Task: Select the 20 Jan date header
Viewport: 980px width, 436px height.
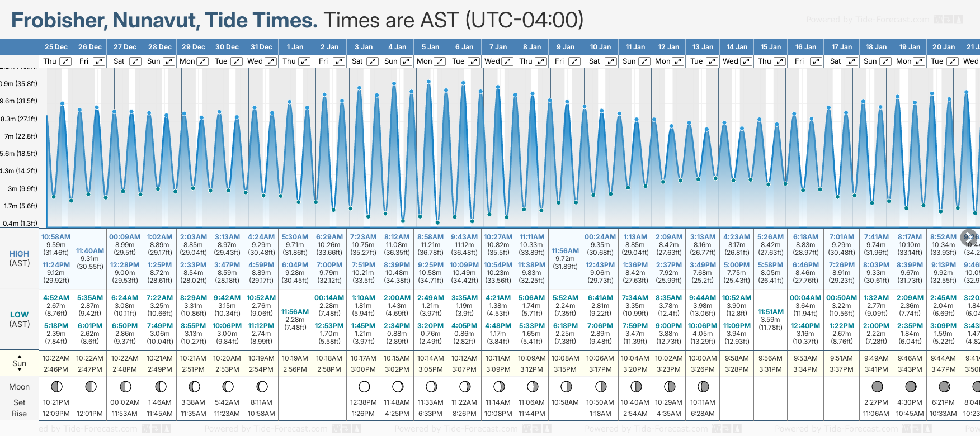Action: click(944, 47)
